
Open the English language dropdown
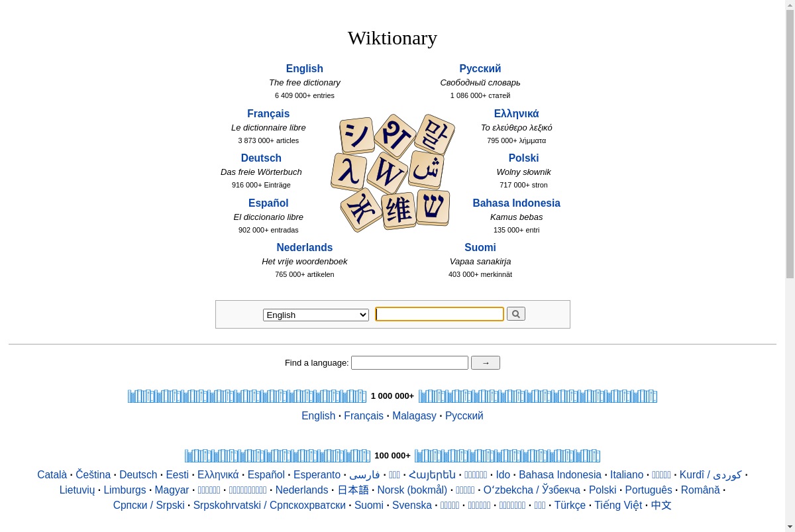(x=316, y=315)
